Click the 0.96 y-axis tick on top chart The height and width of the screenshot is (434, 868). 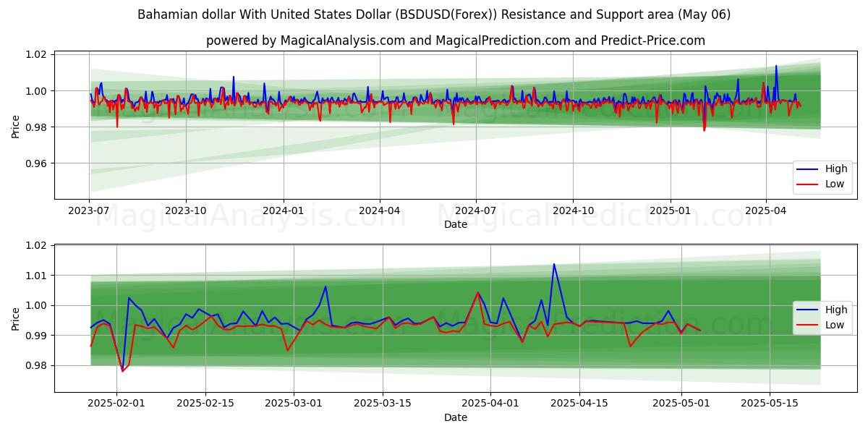(x=38, y=163)
